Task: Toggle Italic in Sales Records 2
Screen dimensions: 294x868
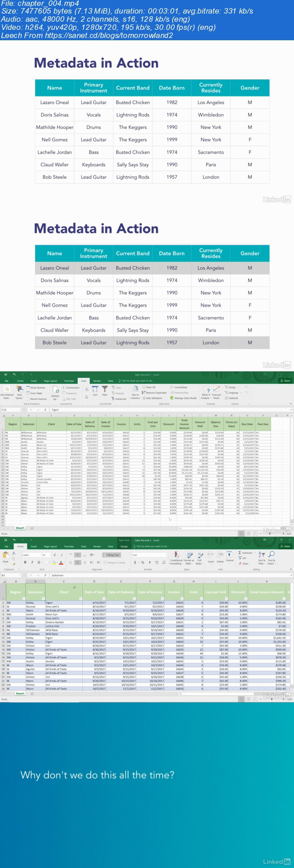Action: [x=32, y=562]
